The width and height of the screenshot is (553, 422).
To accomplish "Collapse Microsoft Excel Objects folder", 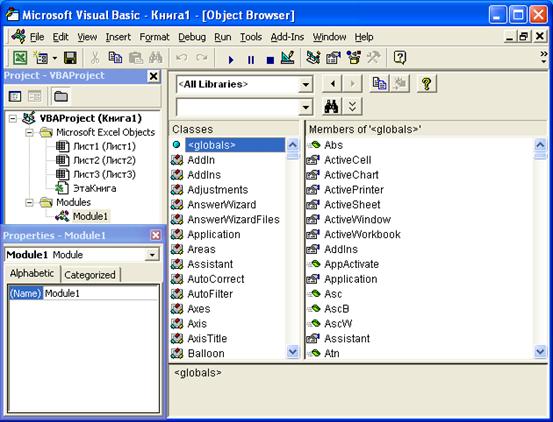I will click(29, 133).
